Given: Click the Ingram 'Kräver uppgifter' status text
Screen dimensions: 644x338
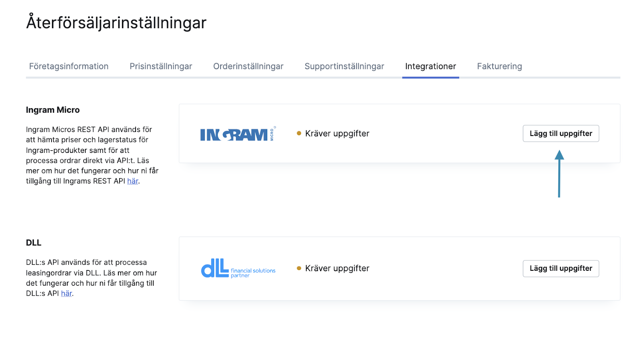Looking at the screenshot, I should tap(337, 134).
